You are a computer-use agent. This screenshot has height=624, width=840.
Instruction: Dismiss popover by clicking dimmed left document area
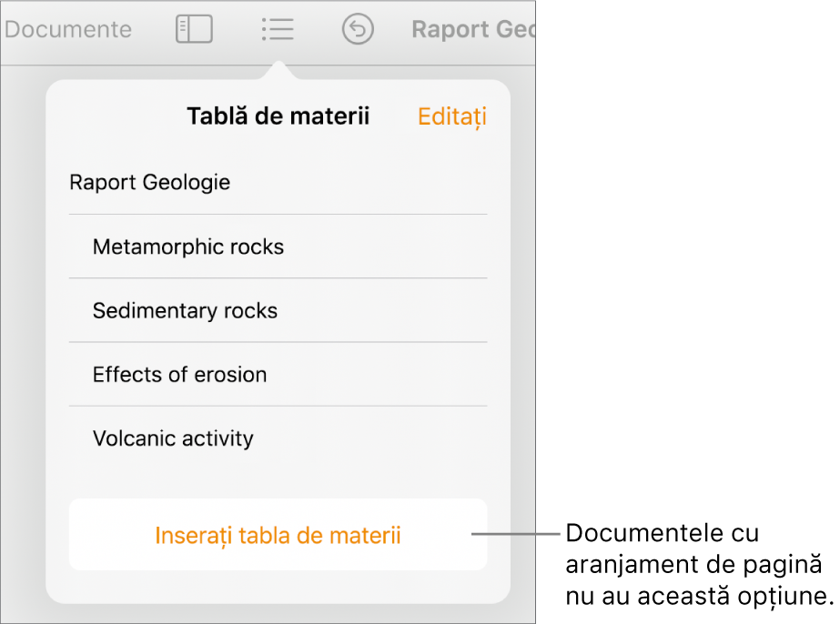click(23, 346)
